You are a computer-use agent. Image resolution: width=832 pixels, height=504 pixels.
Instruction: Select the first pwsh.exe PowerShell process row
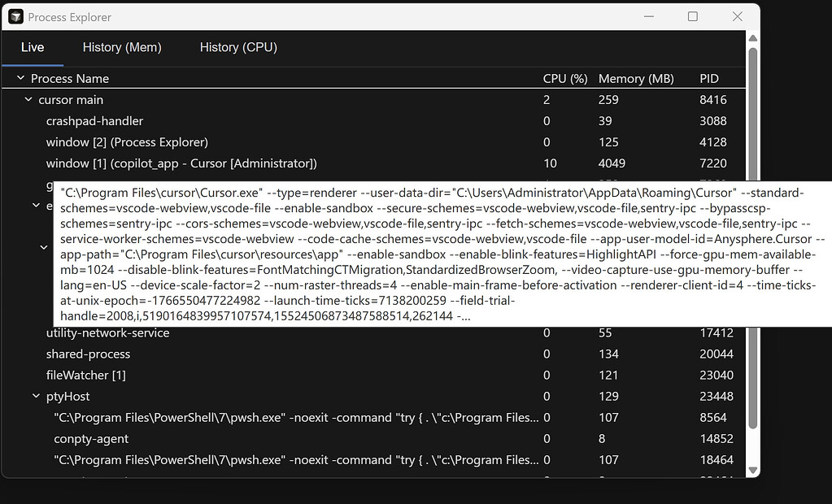pos(244,417)
